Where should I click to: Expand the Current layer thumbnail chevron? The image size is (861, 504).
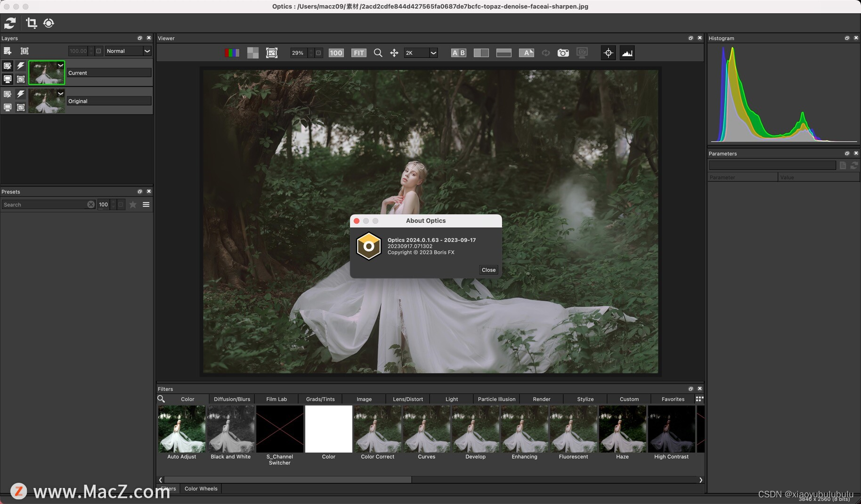[60, 65]
